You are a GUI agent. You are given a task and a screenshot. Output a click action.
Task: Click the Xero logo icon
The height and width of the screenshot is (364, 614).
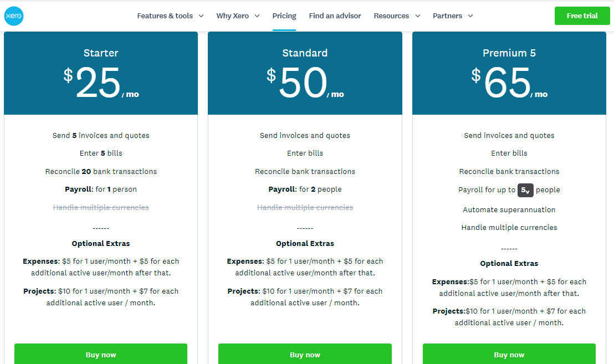(14, 16)
